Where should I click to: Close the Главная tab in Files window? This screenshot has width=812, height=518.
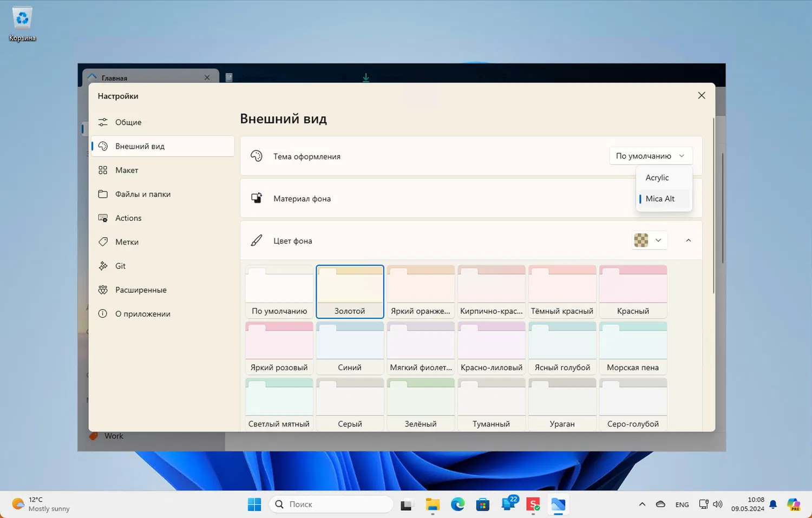[x=207, y=77]
